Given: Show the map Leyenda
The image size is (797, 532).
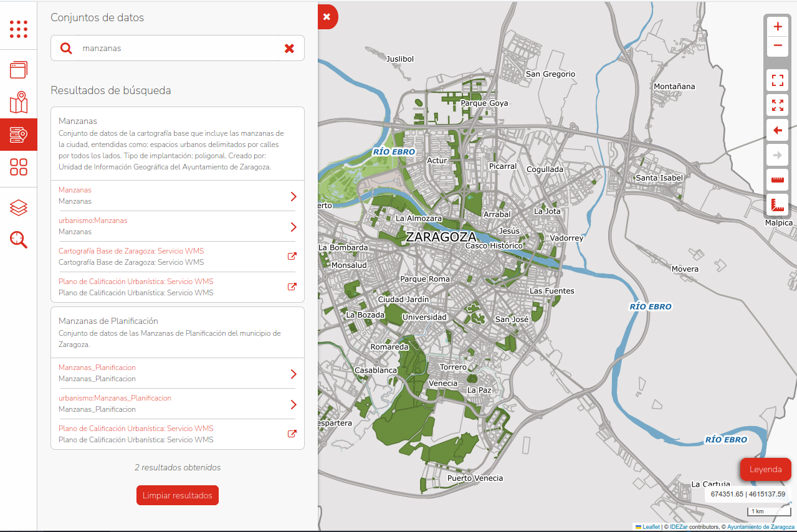Looking at the screenshot, I should point(765,470).
